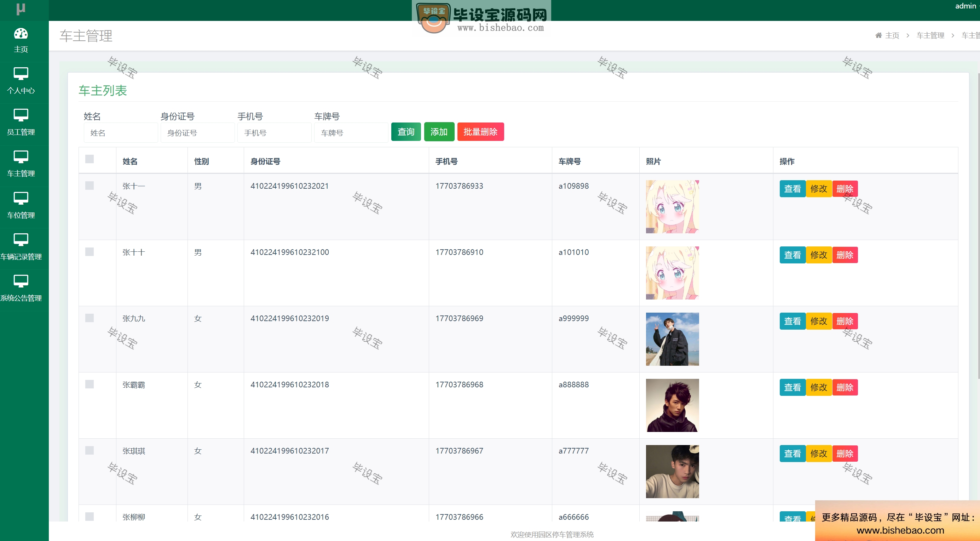Screen dimensions: 980x541
Task: Open photo thumbnail of 张九九
Action: pos(672,339)
